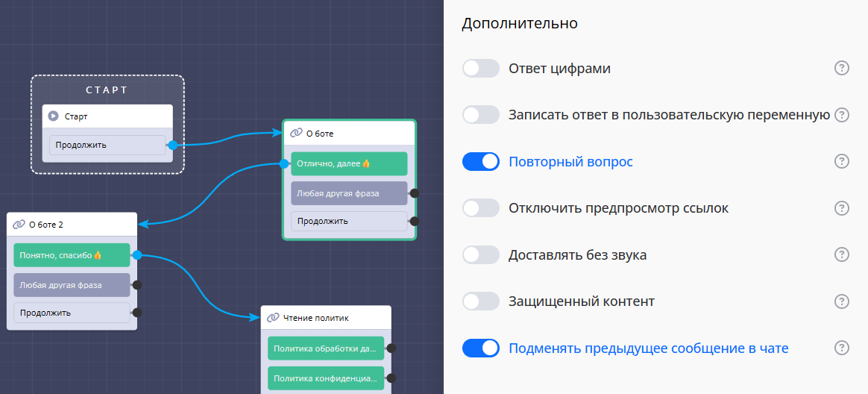This screenshot has width=868, height=394.
Task: Select Политика обработки данных button
Action: coord(325,348)
